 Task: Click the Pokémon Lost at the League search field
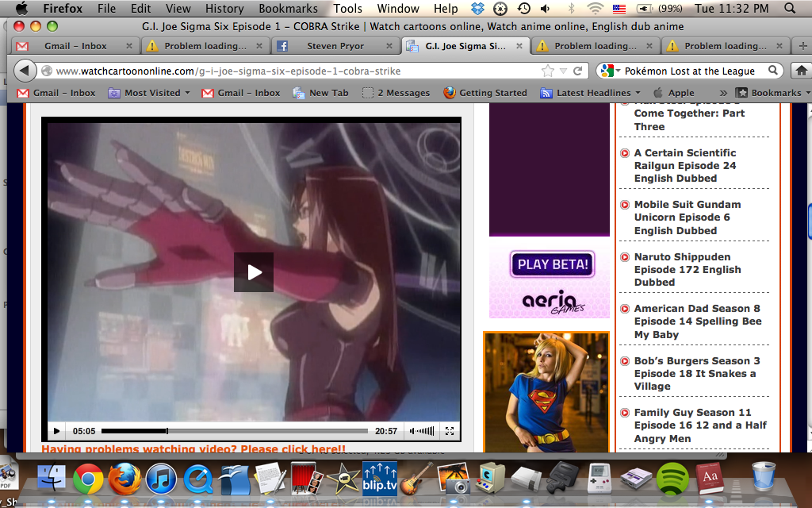coord(690,71)
